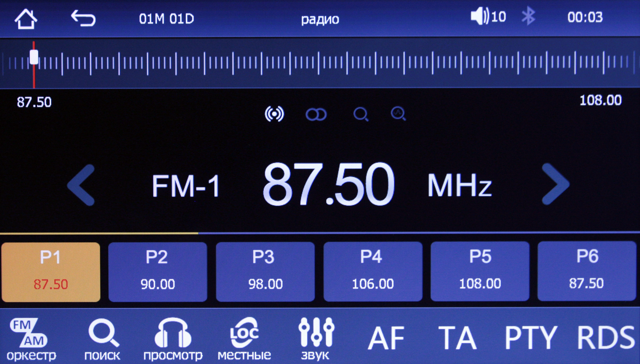Select preset P6 87.50
Screen dimensions: 640x364
[587, 271]
